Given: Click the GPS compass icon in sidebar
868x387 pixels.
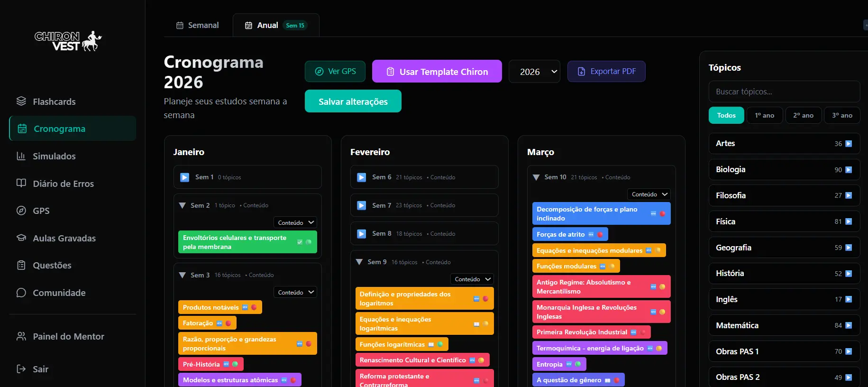Looking at the screenshot, I should 21,211.
